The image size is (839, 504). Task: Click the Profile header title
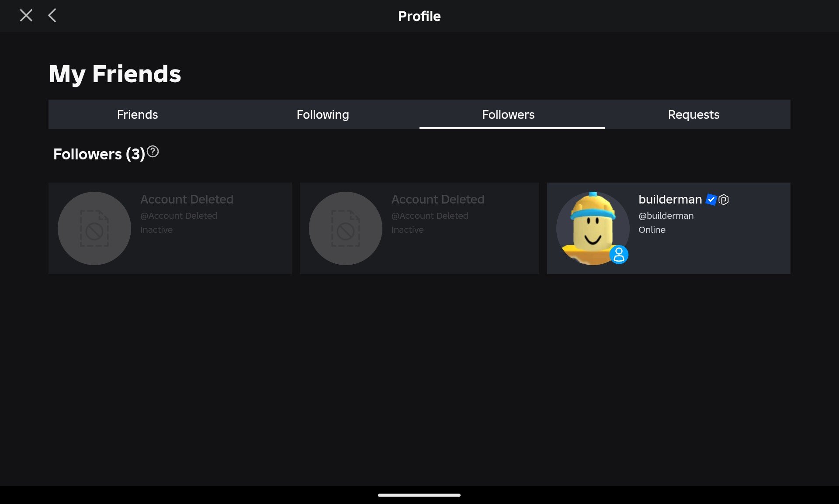[x=419, y=16]
